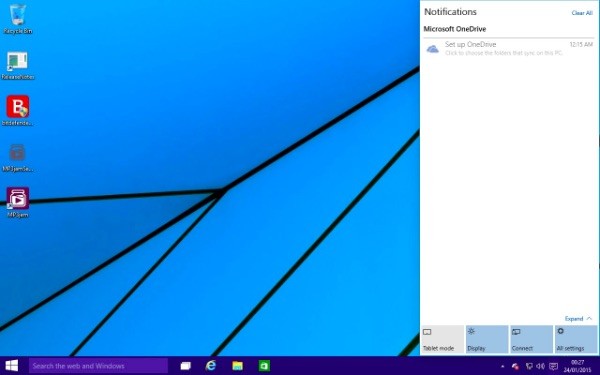The image size is (600, 375).
Task: Toggle Tablet mode quick action
Action: pos(442,339)
